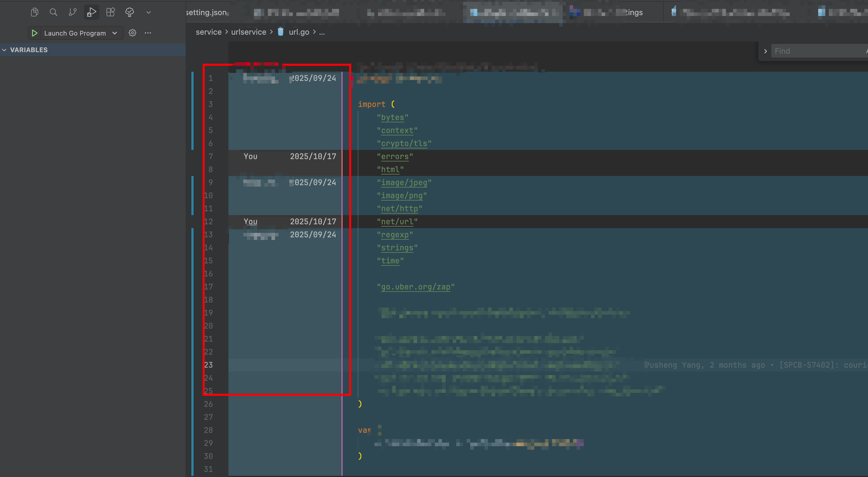Screen dimensions: 868x477
Task: Click the service breadcrumb folder
Action: pyautogui.click(x=209, y=32)
